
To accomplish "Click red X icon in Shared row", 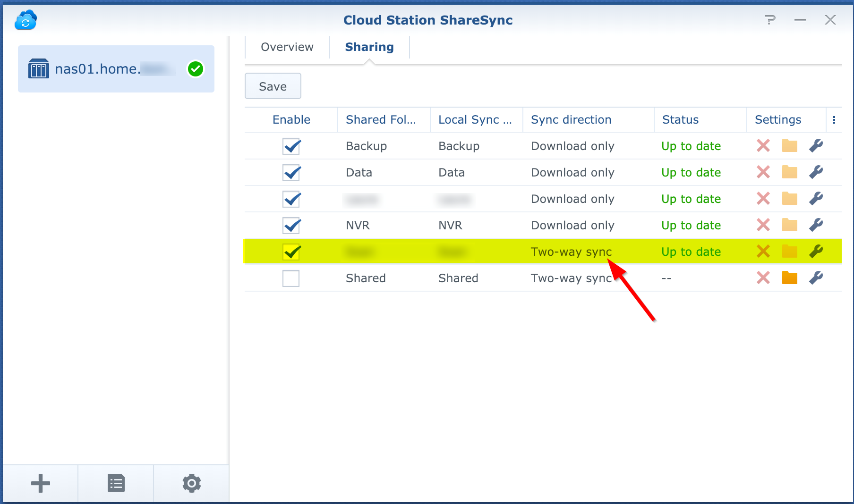I will 763,278.
